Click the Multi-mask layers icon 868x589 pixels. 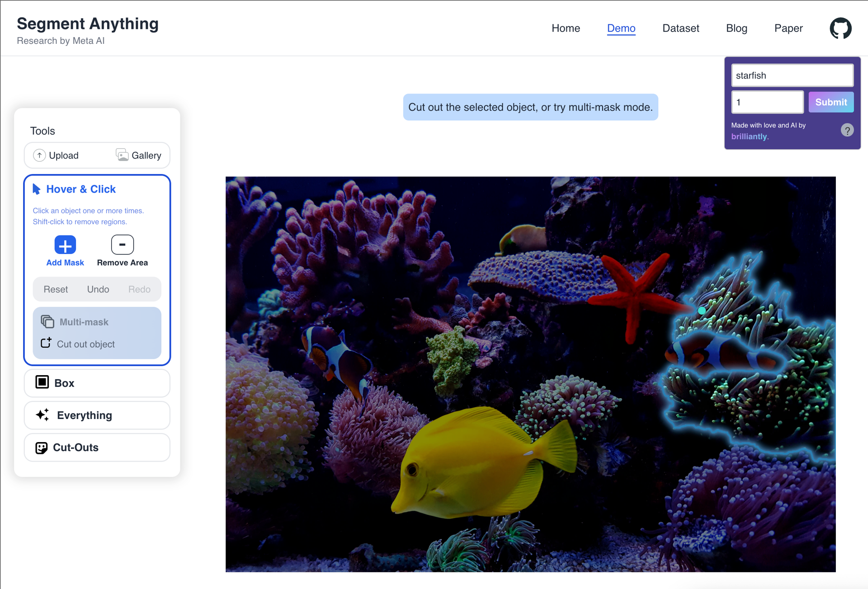tap(47, 321)
